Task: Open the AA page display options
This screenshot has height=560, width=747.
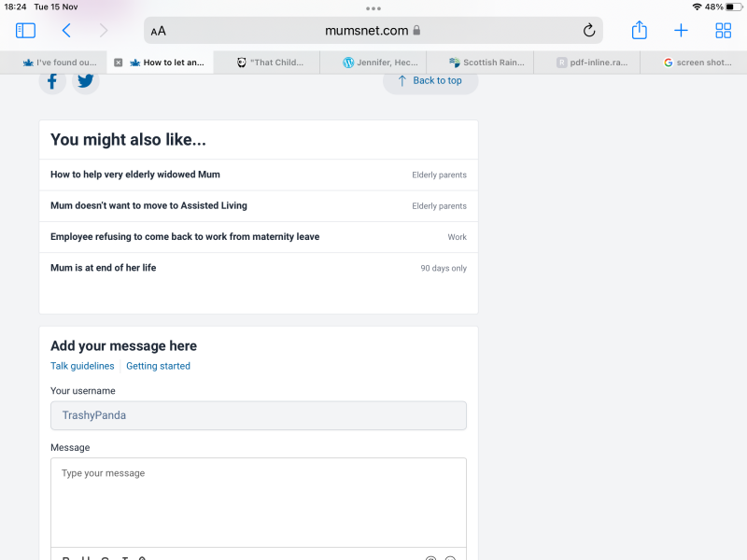Action: pos(158,30)
